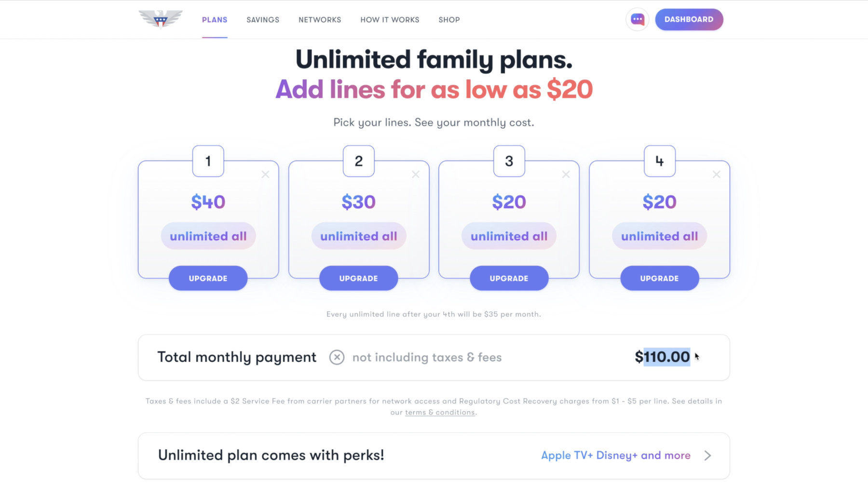Image resolution: width=868 pixels, height=488 pixels.
Task: Remove line 1 with its X icon
Action: (265, 174)
